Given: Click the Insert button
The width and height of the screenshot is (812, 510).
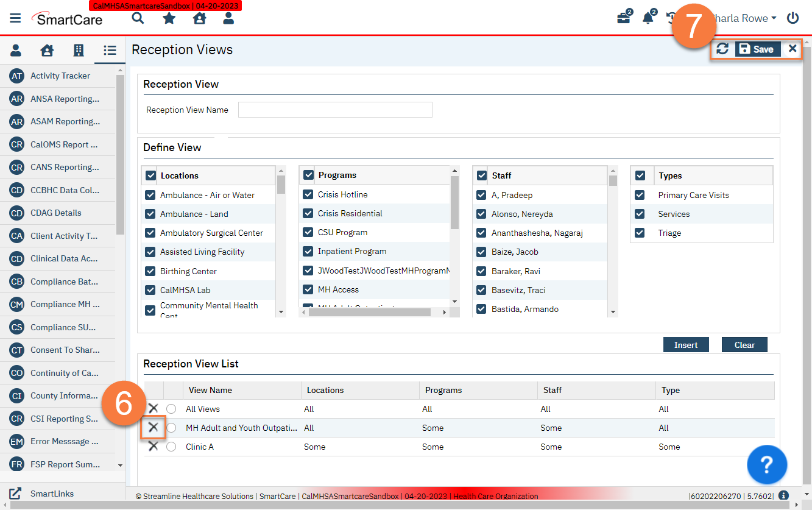Looking at the screenshot, I should coord(686,345).
